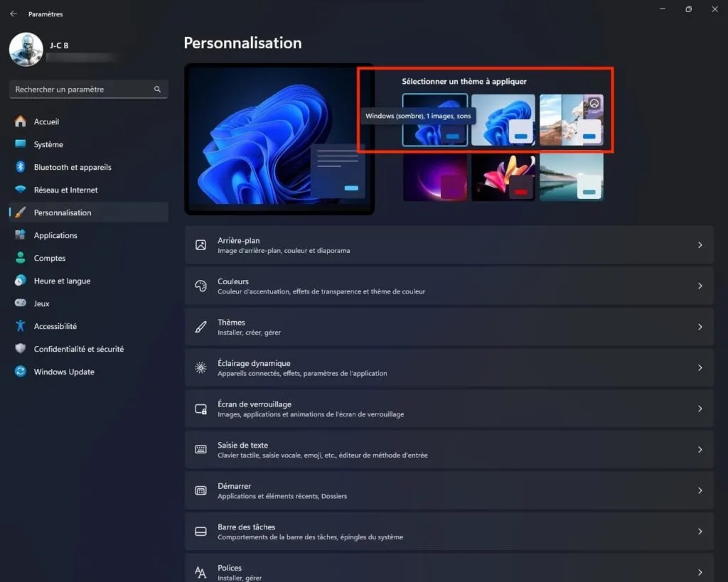Image resolution: width=728 pixels, height=582 pixels.
Task: Expand Polices row chevron
Action: point(700,572)
